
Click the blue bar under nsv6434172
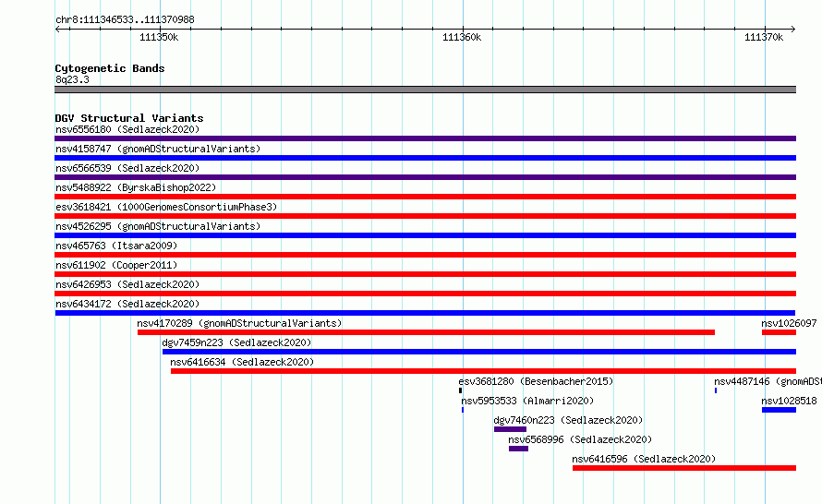pos(425,313)
